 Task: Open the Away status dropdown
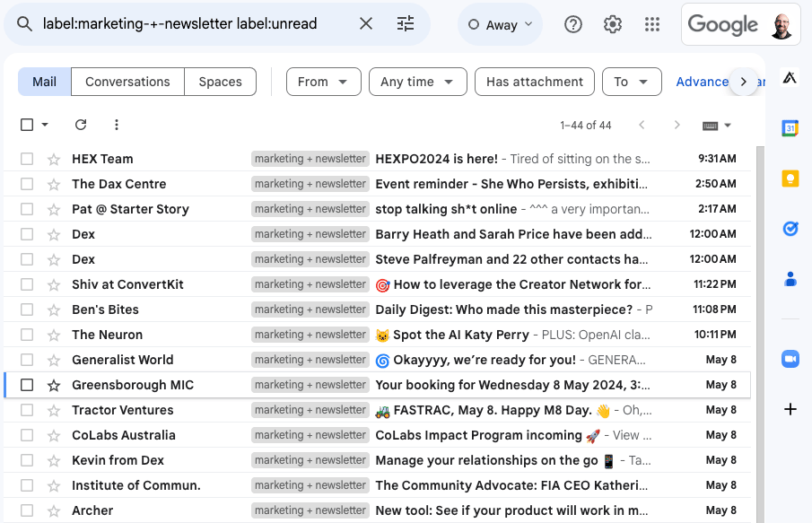pos(501,24)
